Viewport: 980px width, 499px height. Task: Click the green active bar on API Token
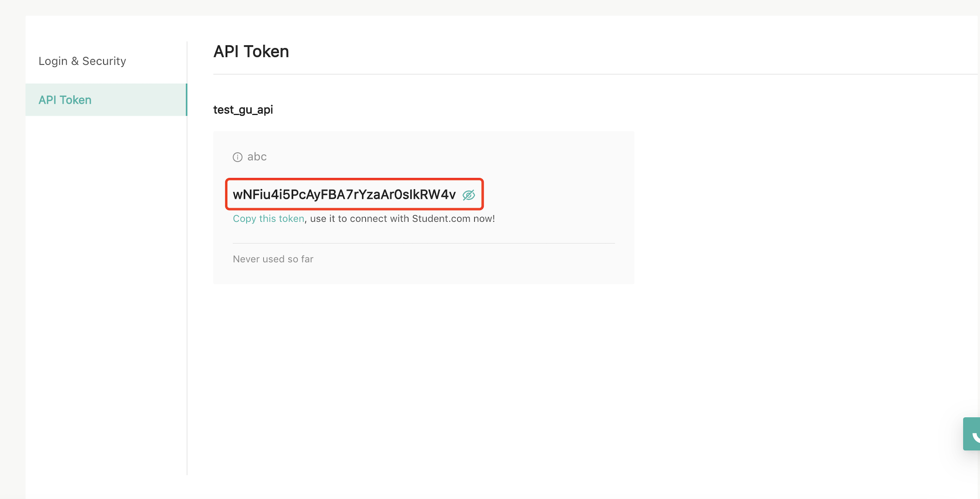[x=186, y=100]
